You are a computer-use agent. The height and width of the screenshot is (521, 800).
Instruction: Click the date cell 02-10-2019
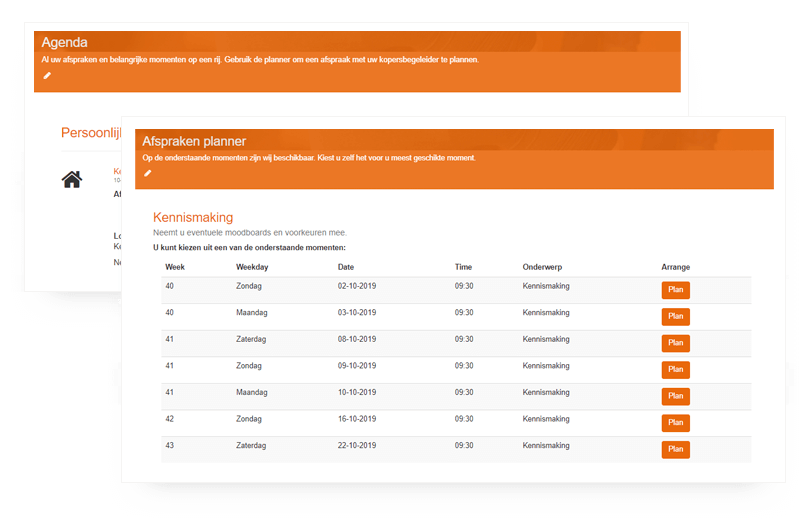tap(357, 286)
